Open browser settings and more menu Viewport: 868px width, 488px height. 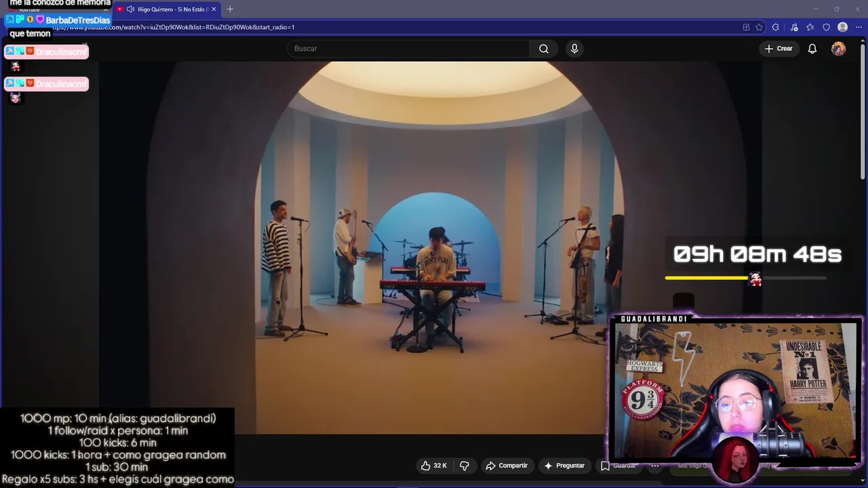(x=859, y=27)
